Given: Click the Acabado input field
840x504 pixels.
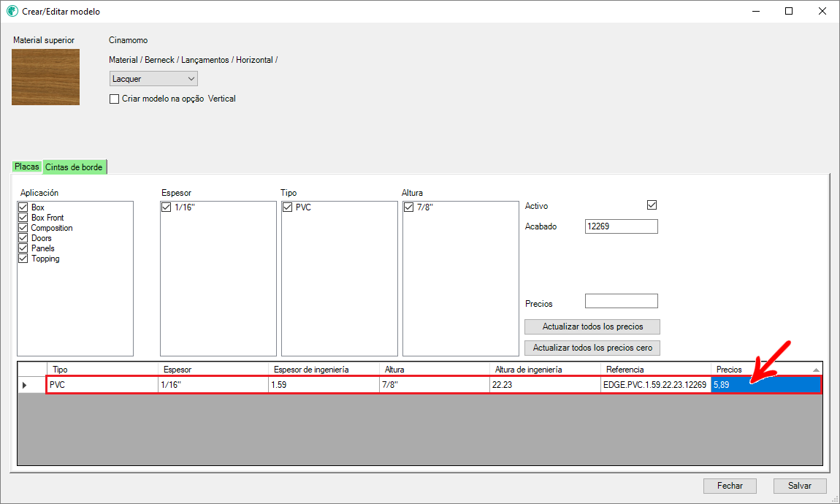Looking at the screenshot, I should coord(621,226).
